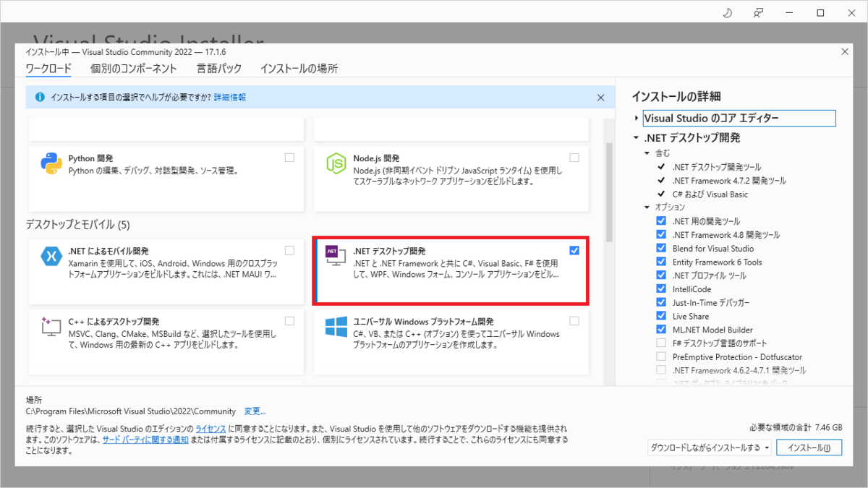Click the workloads list vertical scrollbar
The width and height of the screenshot is (868, 488).
point(609,192)
